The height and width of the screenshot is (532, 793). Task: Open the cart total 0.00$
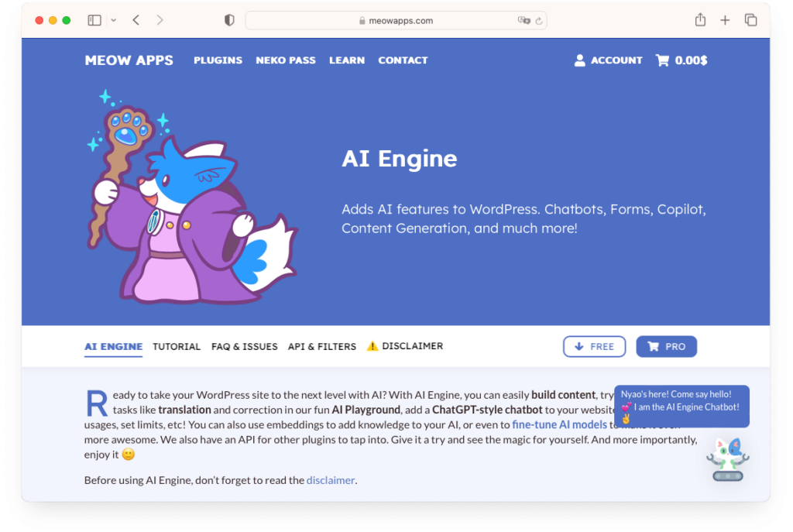[691, 60]
